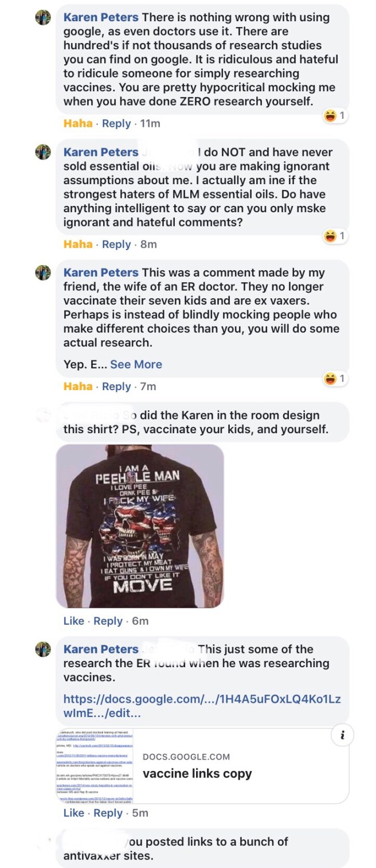Screen dimensions: 376x868
Task: Open the vaccine links copy document thumbnail
Action: pos(95,766)
